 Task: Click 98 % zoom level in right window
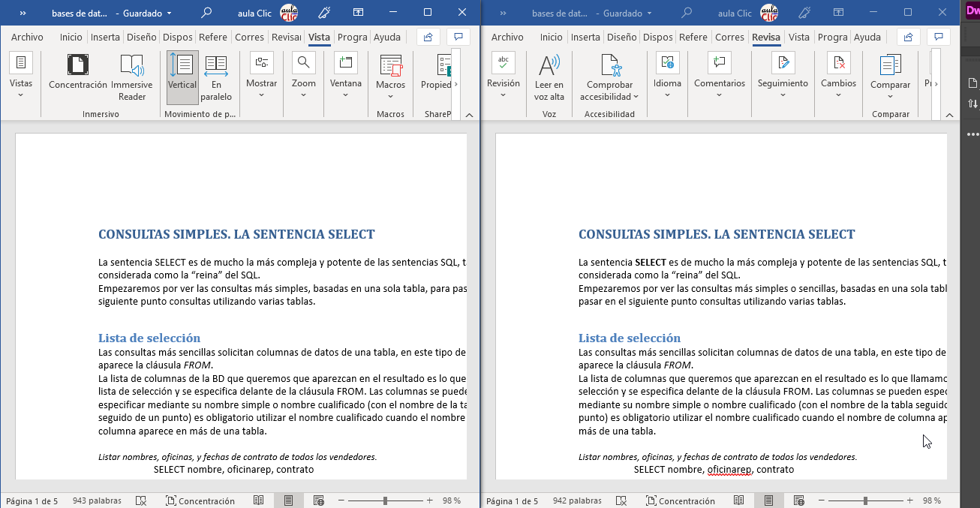[x=932, y=500]
